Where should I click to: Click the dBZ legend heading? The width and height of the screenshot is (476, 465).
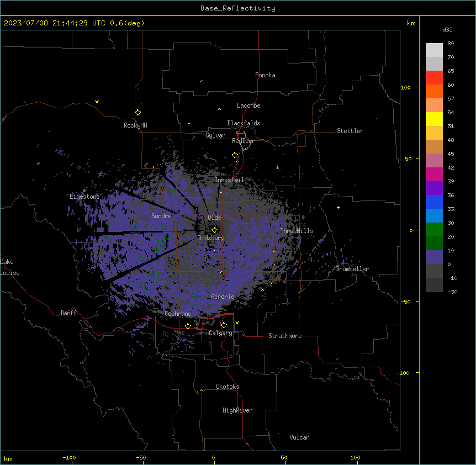point(447,29)
